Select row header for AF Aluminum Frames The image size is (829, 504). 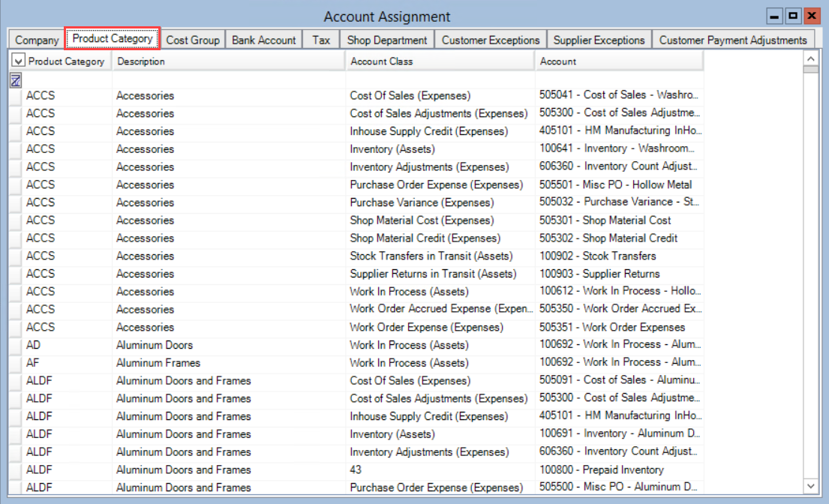pyautogui.click(x=15, y=363)
